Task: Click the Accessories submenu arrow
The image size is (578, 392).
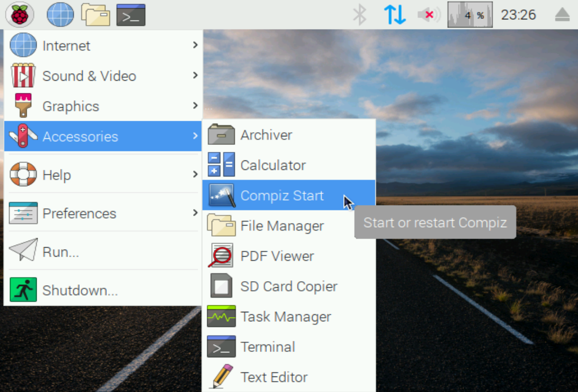Action: [x=195, y=135]
